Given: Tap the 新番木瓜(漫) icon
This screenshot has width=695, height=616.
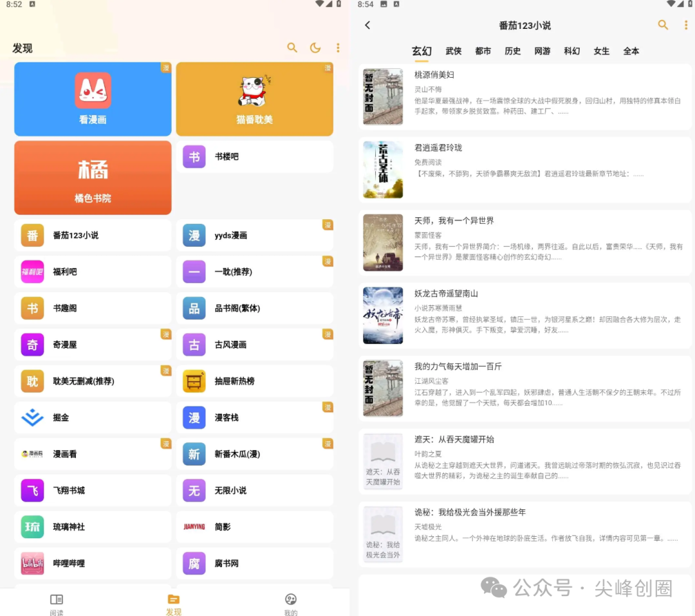Looking at the screenshot, I should tap(194, 454).
